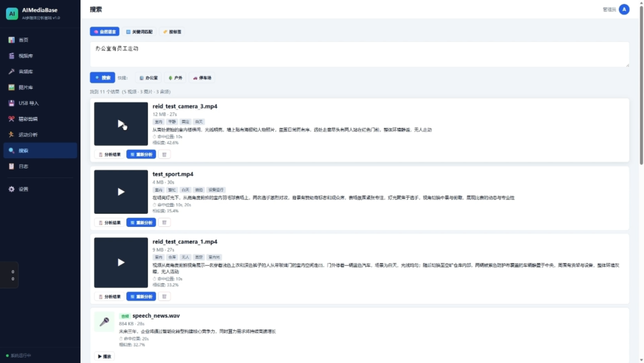
Task: Open the test_sport.mp4 title
Action: (173, 174)
